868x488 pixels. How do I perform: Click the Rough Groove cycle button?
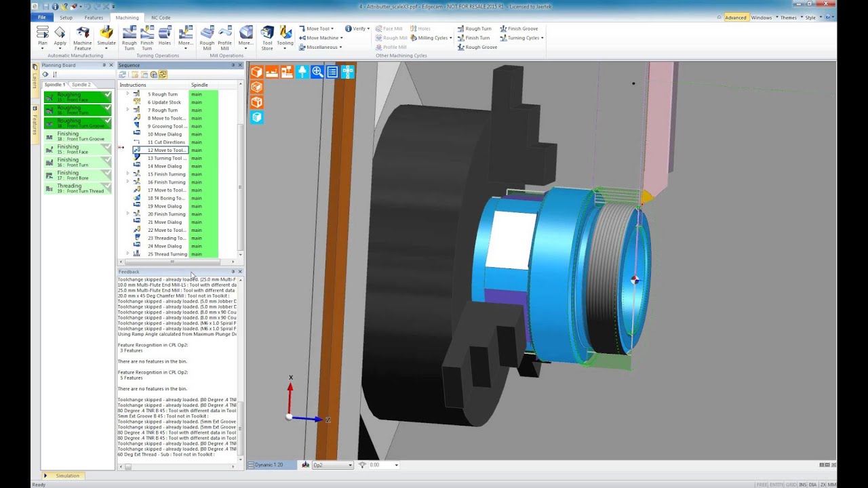coord(477,47)
